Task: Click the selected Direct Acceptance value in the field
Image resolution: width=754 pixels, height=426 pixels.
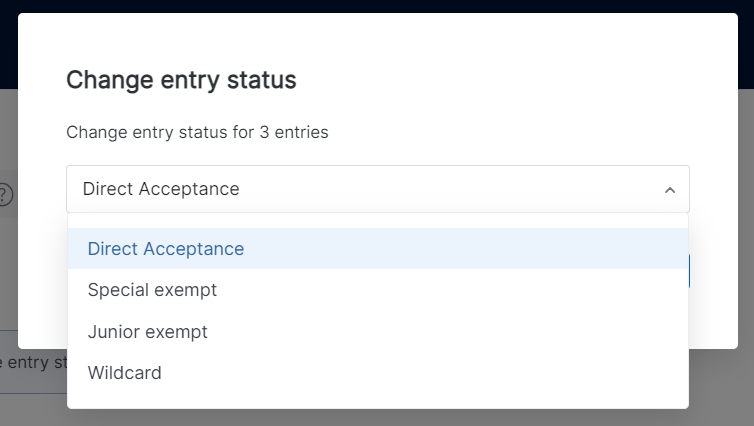Action: (x=161, y=189)
